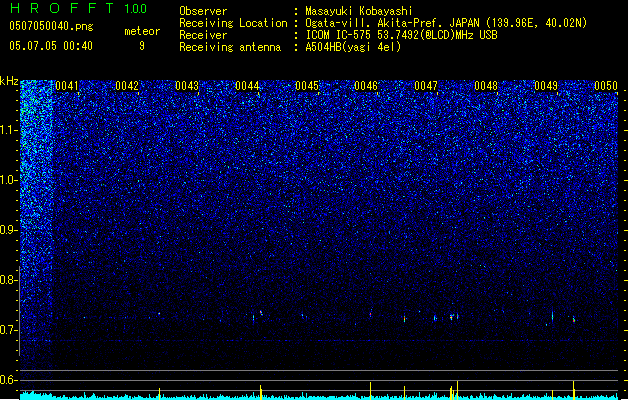This screenshot has width=629, height=400.
Task: Click the meteor count label
Action: [x=142, y=31]
